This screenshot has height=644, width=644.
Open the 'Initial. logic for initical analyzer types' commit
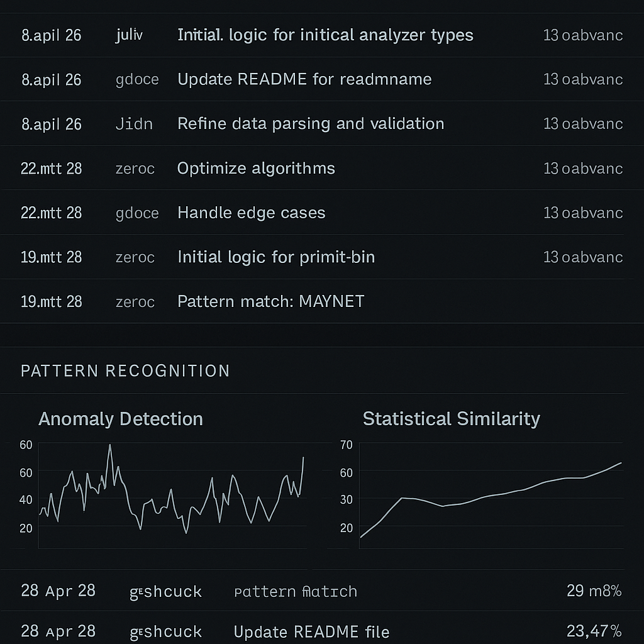(325, 35)
